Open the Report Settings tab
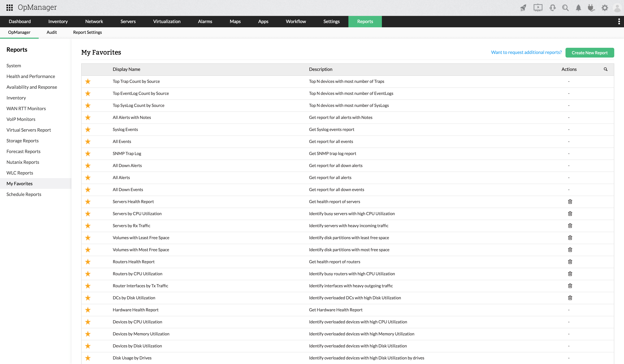Screen dimensions: 624x364 pos(87,32)
